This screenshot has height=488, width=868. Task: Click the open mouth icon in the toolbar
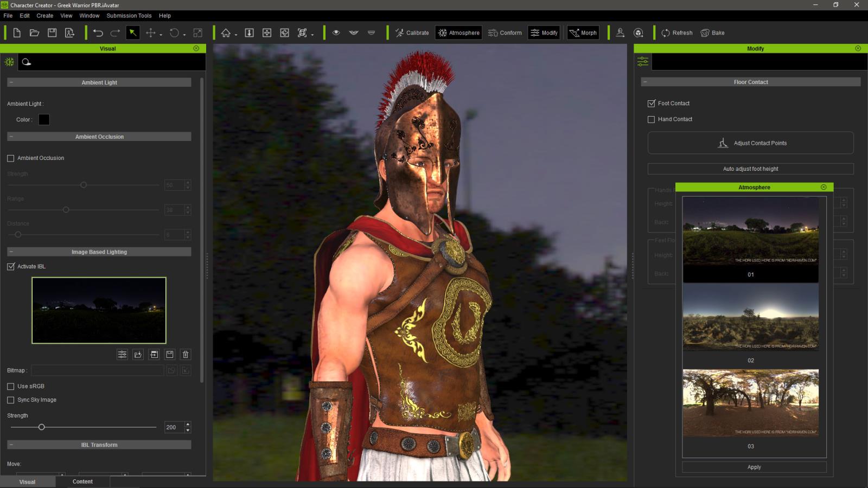354,33
